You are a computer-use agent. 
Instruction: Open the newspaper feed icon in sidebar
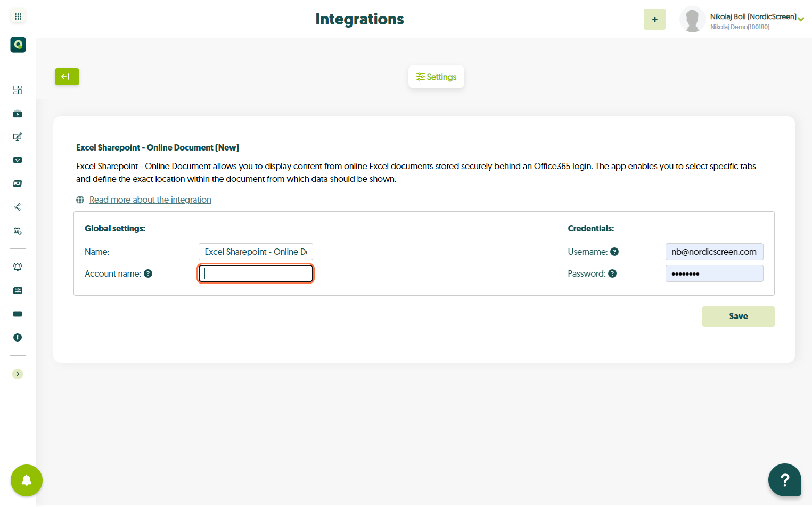pos(18,290)
